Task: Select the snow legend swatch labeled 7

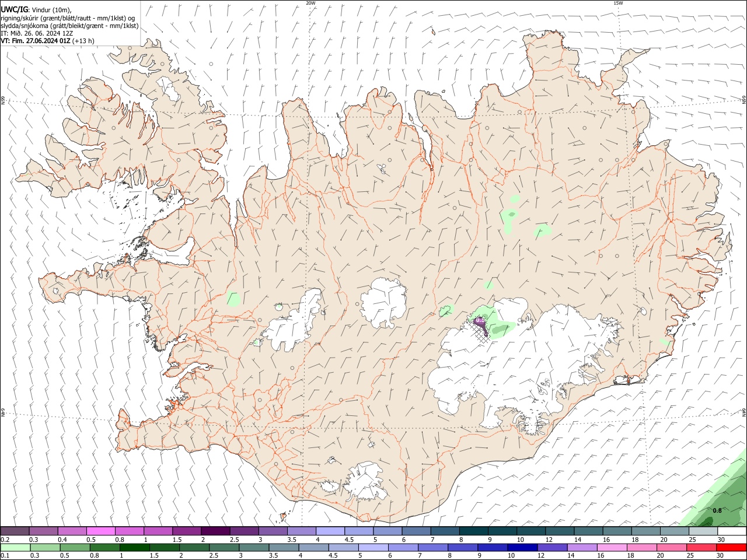Action: tap(445, 531)
